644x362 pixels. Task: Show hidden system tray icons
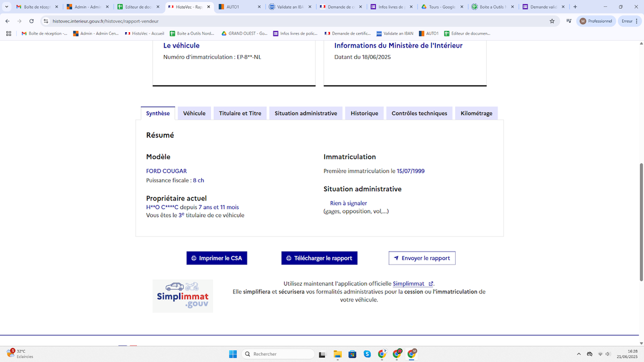[579, 354]
